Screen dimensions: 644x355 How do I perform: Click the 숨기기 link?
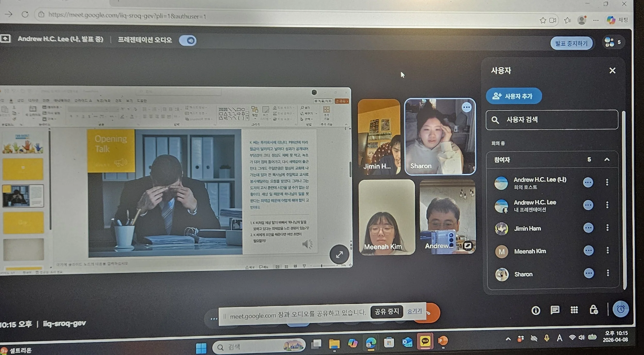point(414,311)
